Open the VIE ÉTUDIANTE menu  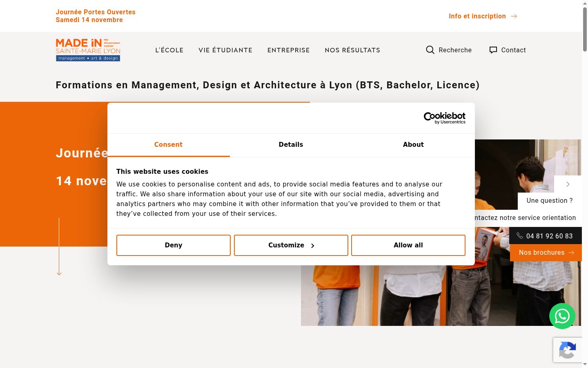click(x=225, y=50)
